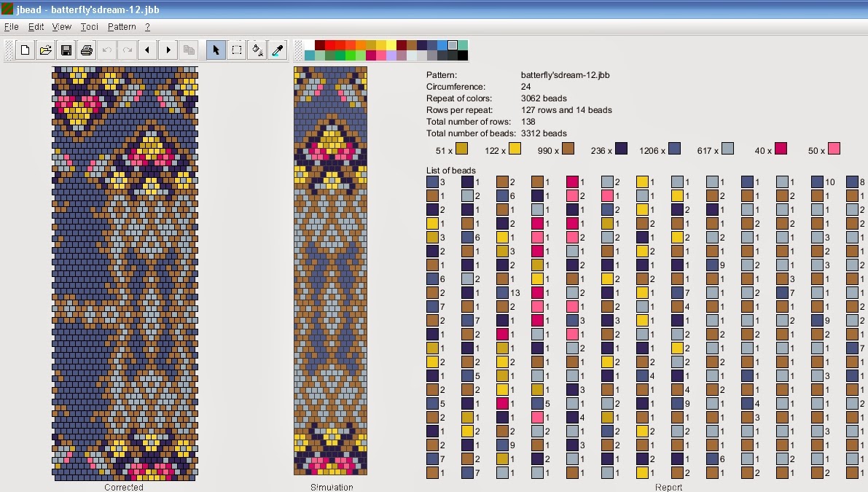Print the pattern with the printer icon
The height and width of the screenshot is (492, 868).
click(86, 50)
